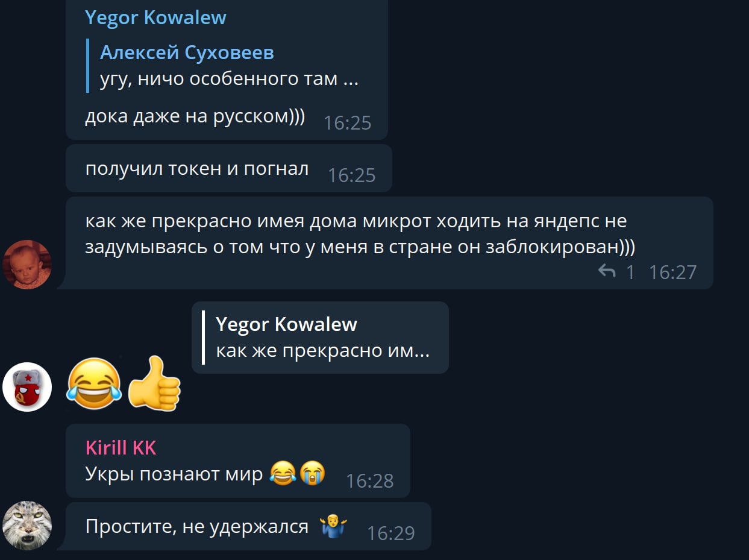Open the Soviet hat ball avatar
749x560 pixels.
(x=27, y=387)
